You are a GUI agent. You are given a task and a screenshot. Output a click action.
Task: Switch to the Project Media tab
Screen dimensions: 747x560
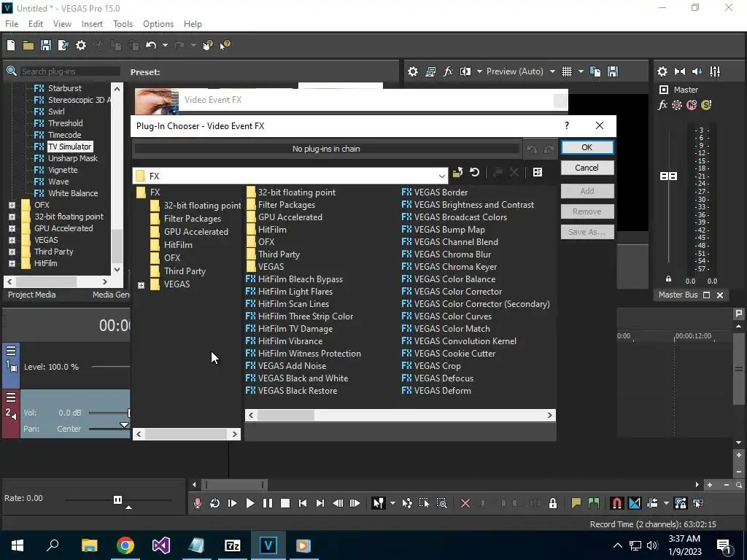(x=32, y=295)
